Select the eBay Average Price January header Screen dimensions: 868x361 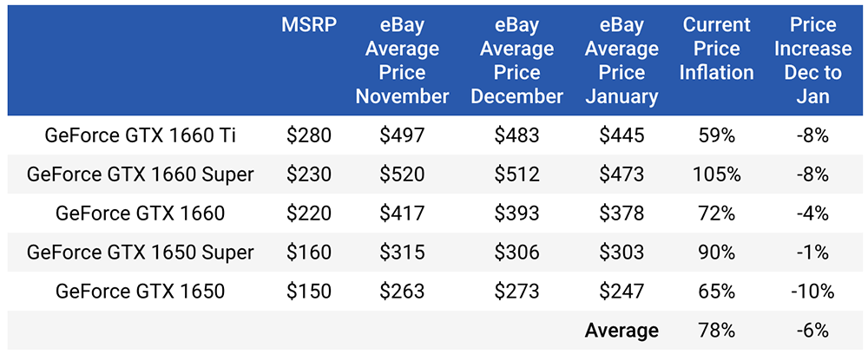coord(621,61)
